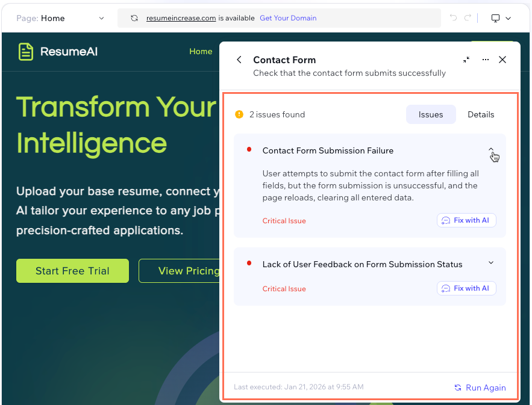Open the three-dot more options menu
This screenshot has height=405, width=532.
pos(485,60)
